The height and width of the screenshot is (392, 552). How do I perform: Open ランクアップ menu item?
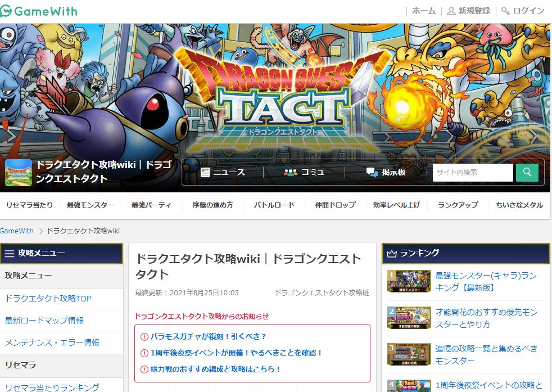click(458, 205)
